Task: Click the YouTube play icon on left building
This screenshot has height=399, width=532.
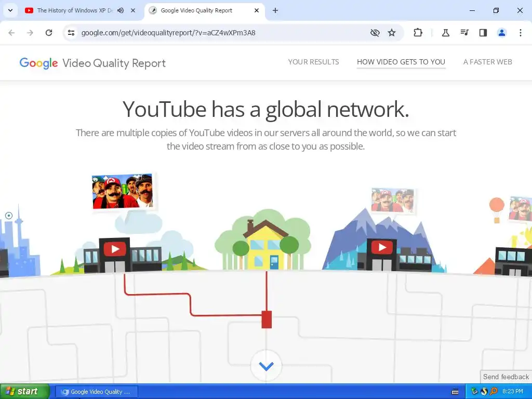Action: [x=115, y=249]
